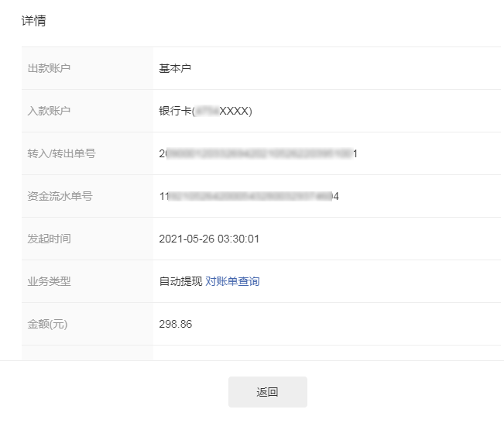Click the 返回 button
504x423 pixels.
tap(267, 392)
